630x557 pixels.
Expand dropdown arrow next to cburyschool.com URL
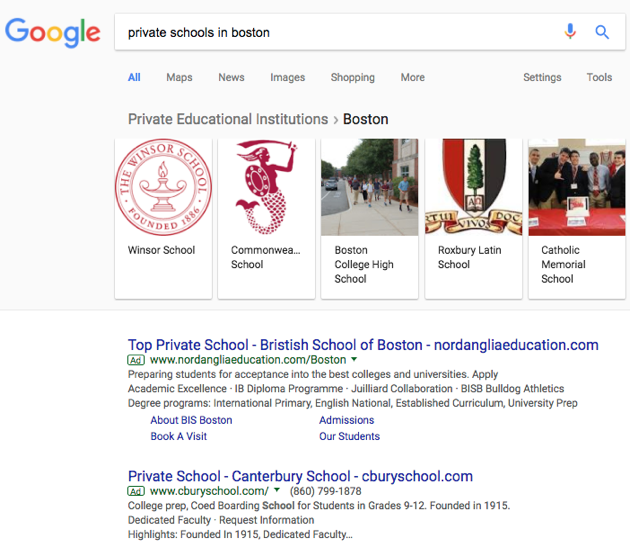[277, 490]
